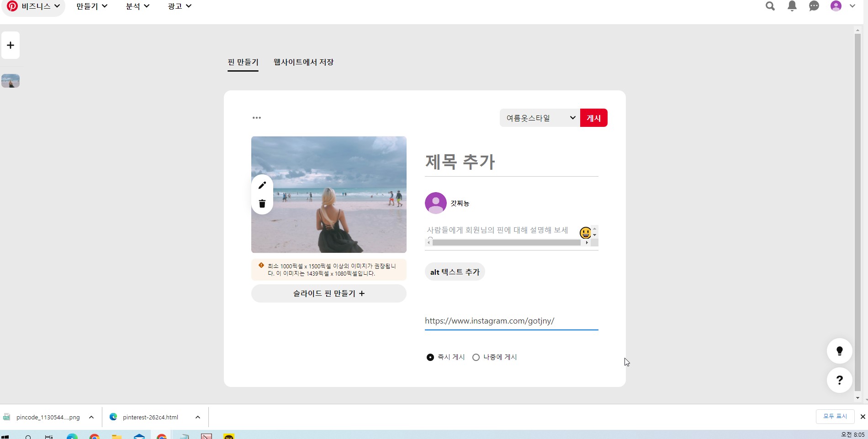Click the 광고 menu chevron arrow
Image resolution: width=868 pixels, height=439 pixels.
click(189, 6)
